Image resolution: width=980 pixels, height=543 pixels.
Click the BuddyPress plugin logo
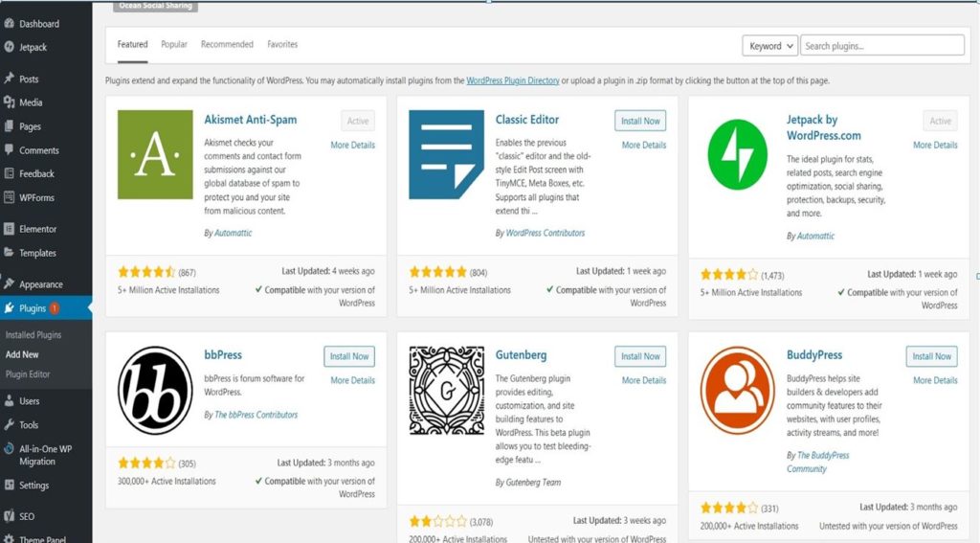[x=738, y=391]
